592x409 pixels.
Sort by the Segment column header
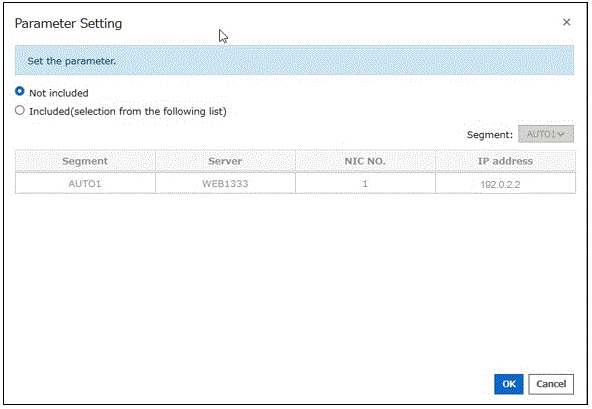click(x=85, y=161)
